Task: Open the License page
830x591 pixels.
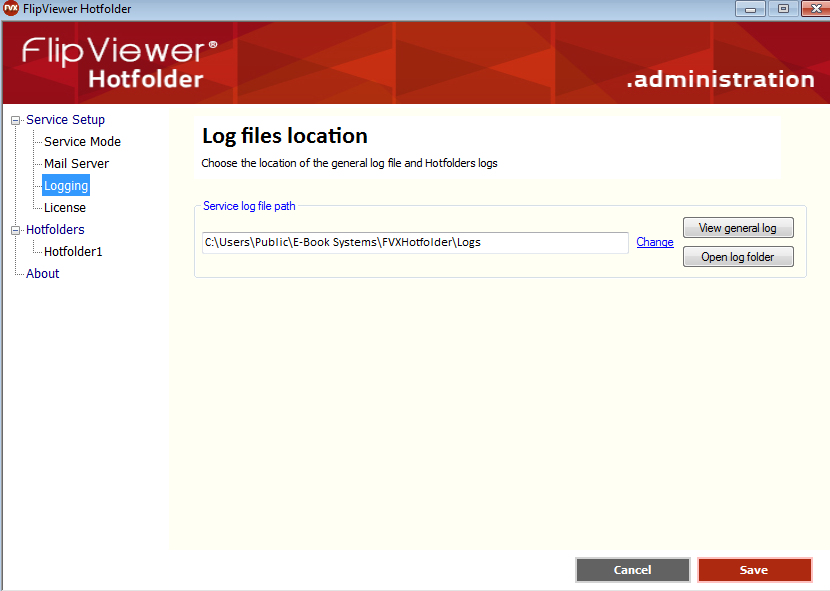Action: [x=65, y=208]
